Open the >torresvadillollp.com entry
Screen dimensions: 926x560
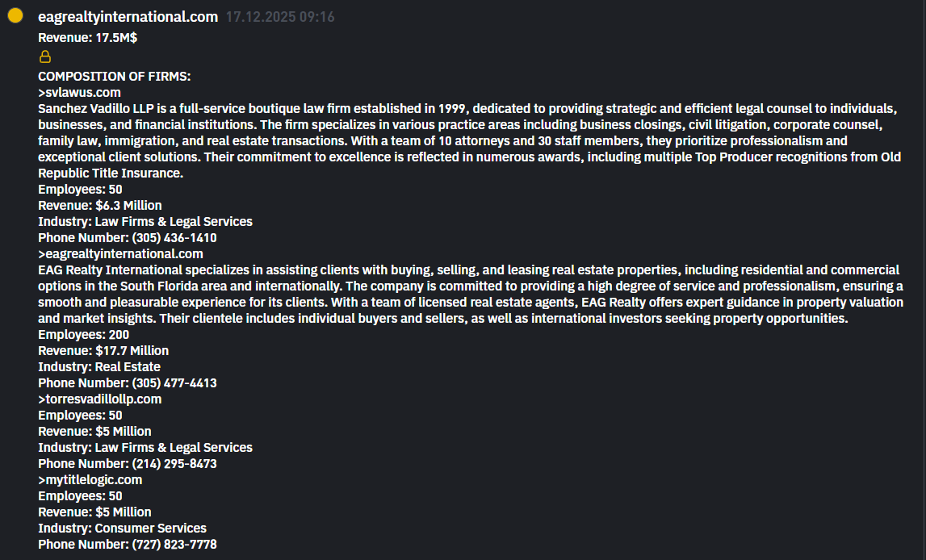coord(99,399)
